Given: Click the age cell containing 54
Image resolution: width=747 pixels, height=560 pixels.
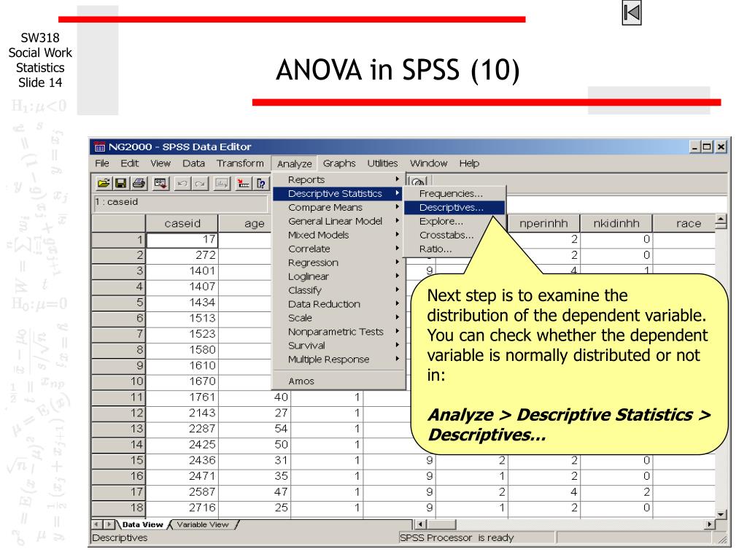Looking at the screenshot, I should (255, 429).
